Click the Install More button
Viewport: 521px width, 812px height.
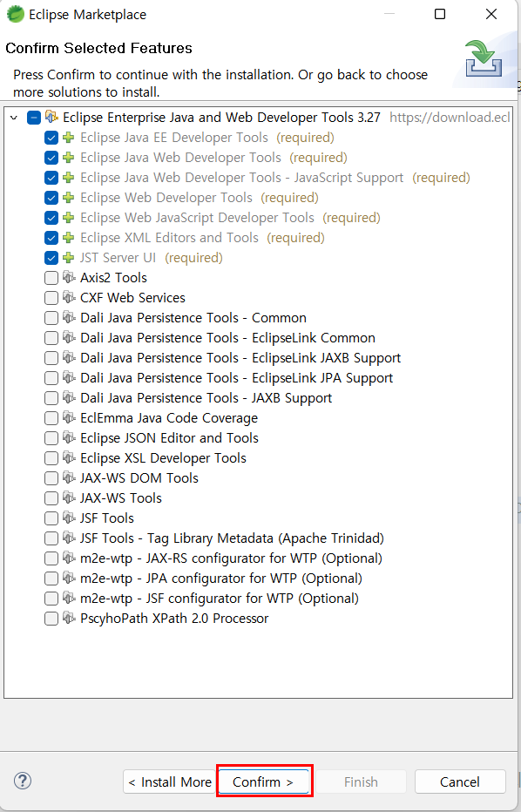pos(169,782)
